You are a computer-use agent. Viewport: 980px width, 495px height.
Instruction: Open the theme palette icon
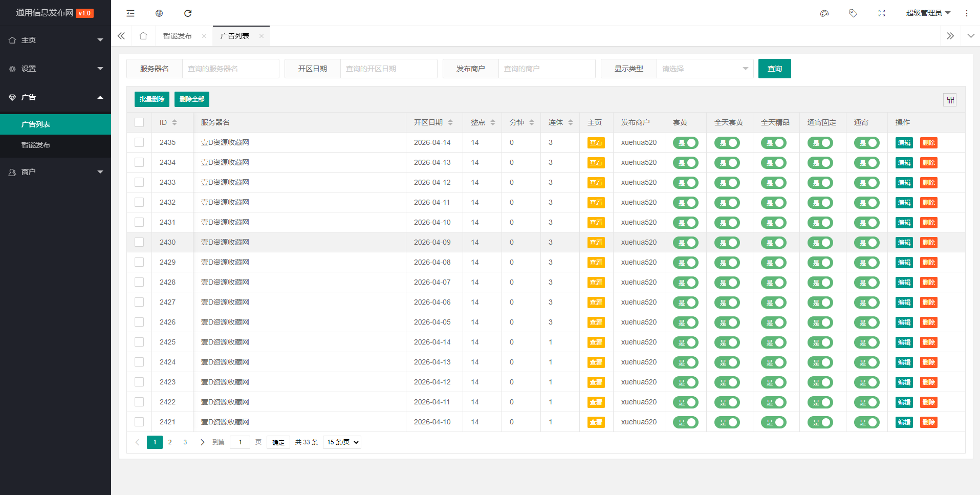pos(824,13)
